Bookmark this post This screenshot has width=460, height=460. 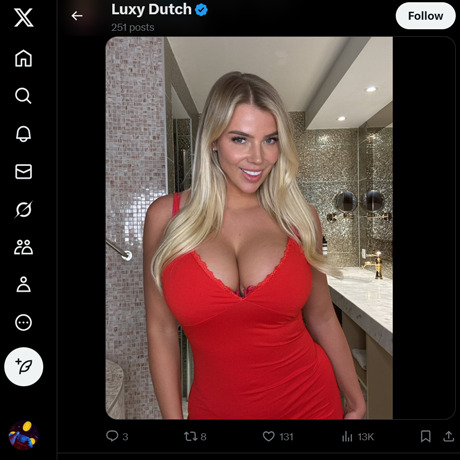[x=426, y=436]
